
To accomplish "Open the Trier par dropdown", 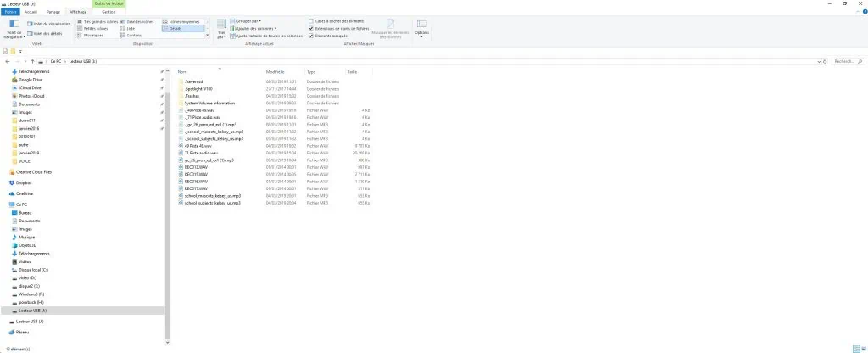I will (x=221, y=34).
